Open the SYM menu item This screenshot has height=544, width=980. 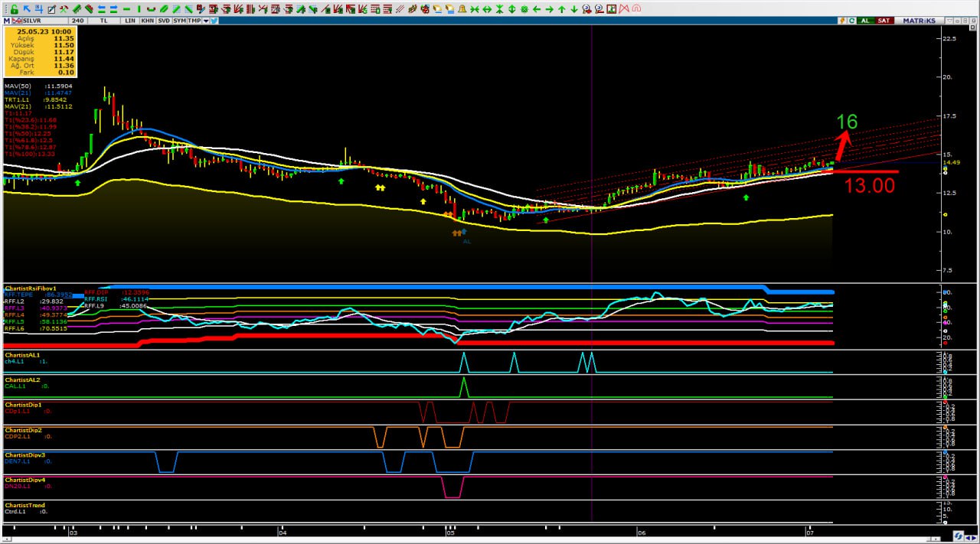click(179, 21)
